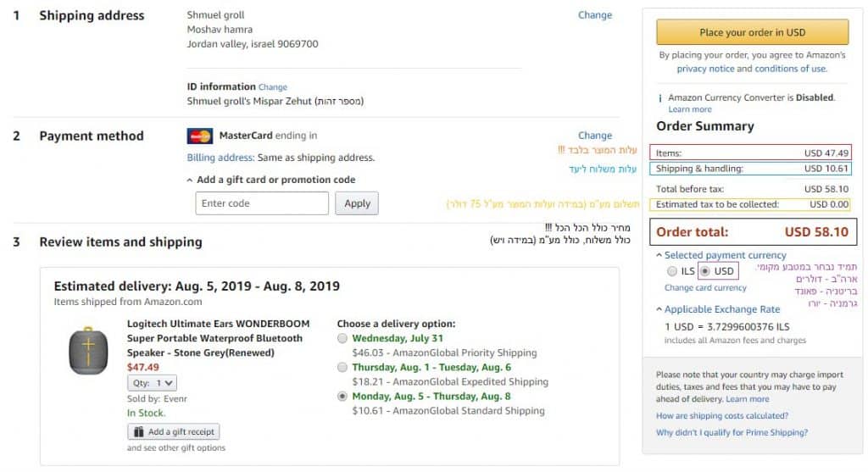Choose AmazonGlobal Expedited Shipping option
Screen dimensions: 868x472
(342, 368)
